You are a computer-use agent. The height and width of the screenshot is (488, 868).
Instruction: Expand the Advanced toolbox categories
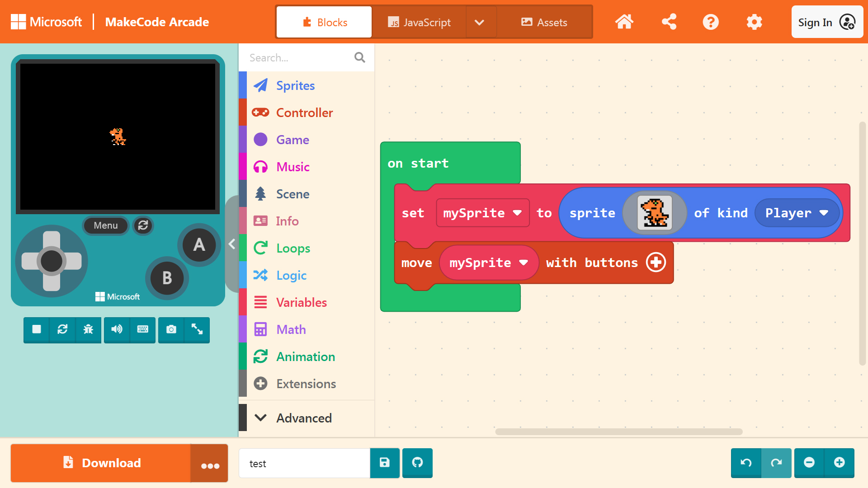(304, 418)
